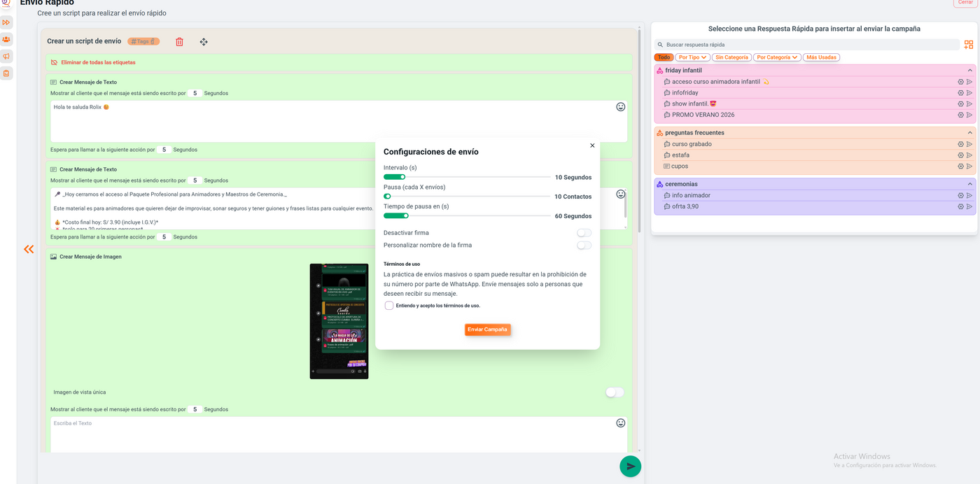Select the Todo filter tab

pyautogui.click(x=664, y=57)
